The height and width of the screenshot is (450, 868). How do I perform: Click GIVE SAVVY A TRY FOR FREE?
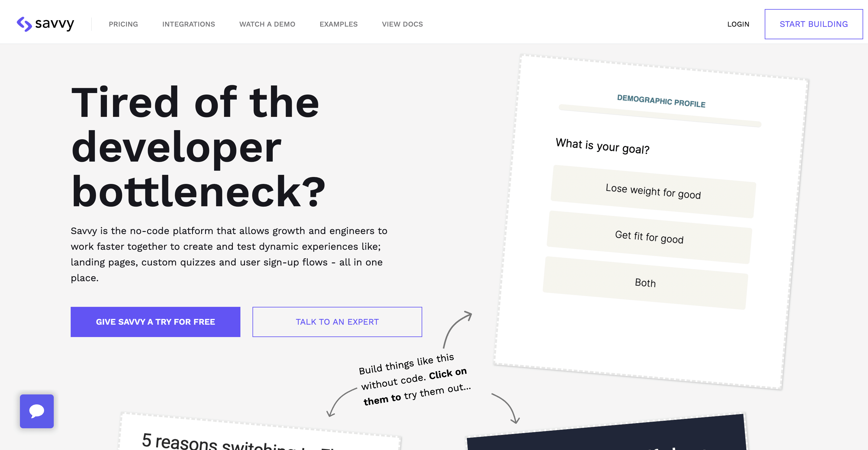(x=156, y=321)
